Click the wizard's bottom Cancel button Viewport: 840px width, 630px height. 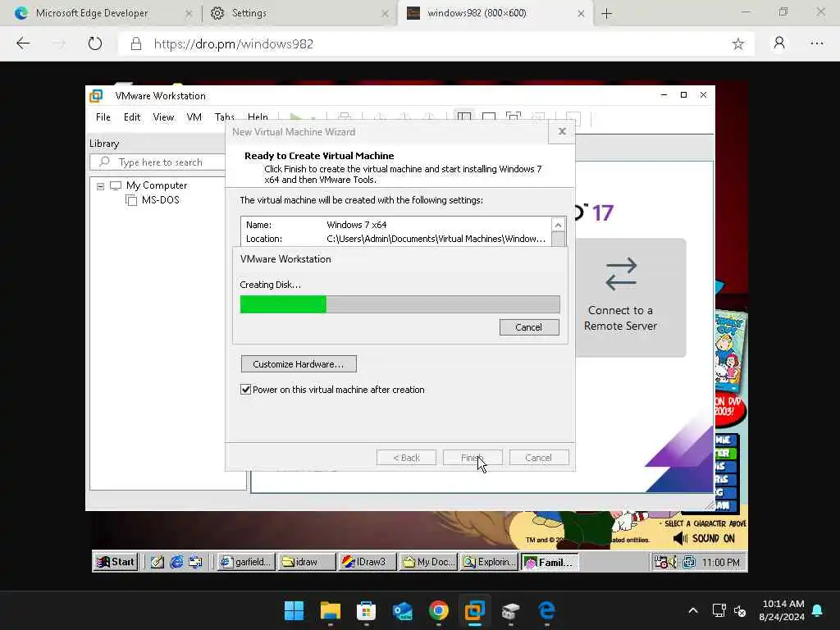(539, 458)
